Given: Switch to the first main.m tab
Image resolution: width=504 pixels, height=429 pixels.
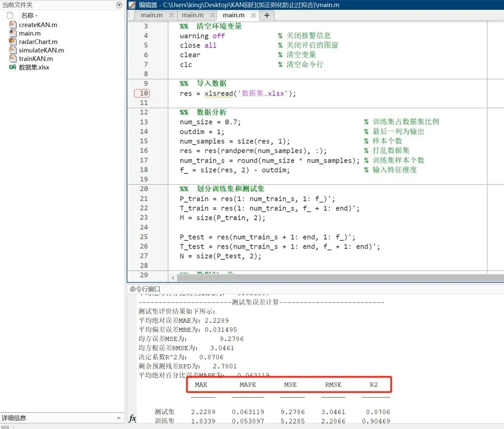Looking at the screenshot, I should [152, 15].
